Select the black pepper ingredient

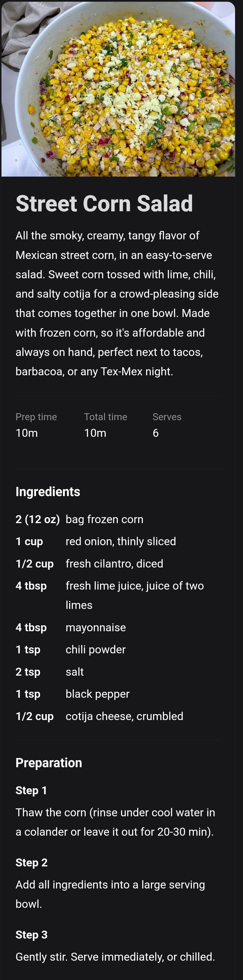[97, 694]
